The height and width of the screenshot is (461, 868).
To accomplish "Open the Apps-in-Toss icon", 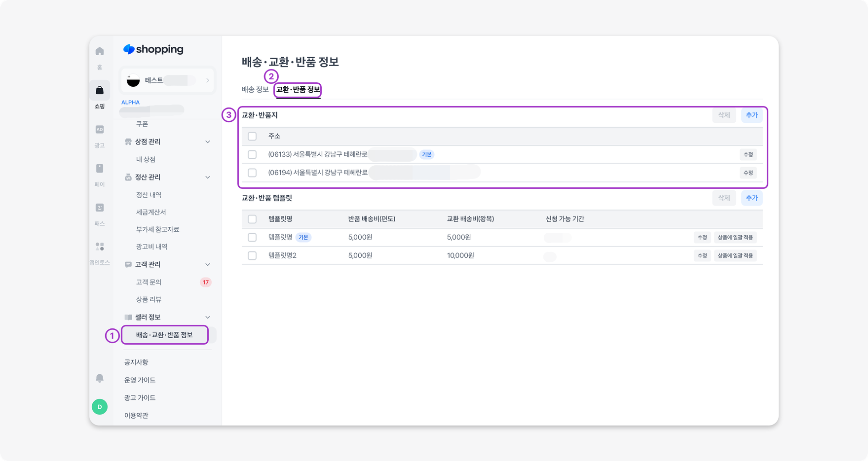I will [100, 247].
